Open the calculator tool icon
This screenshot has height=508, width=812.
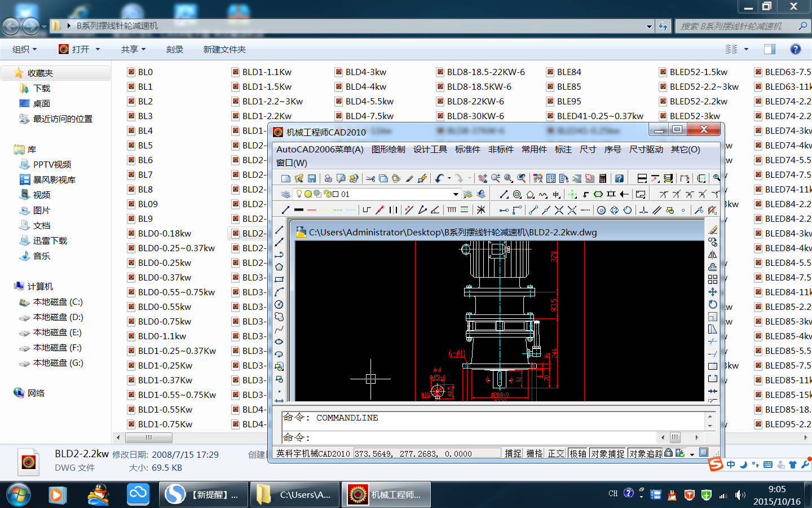coord(603,178)
